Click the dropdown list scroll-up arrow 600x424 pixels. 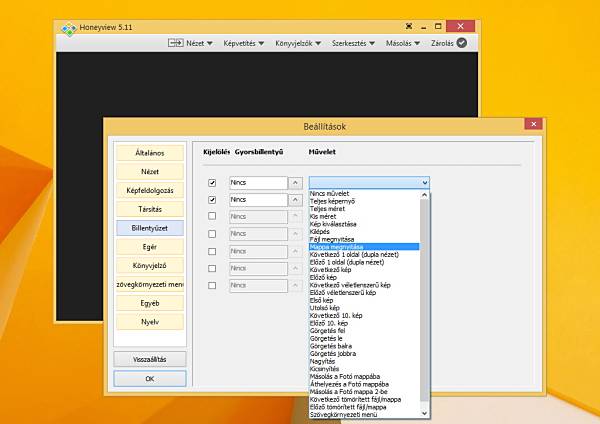point(424,195)
